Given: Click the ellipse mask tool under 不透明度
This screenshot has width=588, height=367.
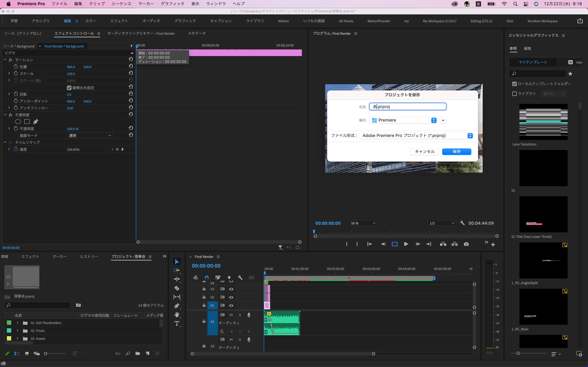Looking at the screenshot, I should point(18,122).
